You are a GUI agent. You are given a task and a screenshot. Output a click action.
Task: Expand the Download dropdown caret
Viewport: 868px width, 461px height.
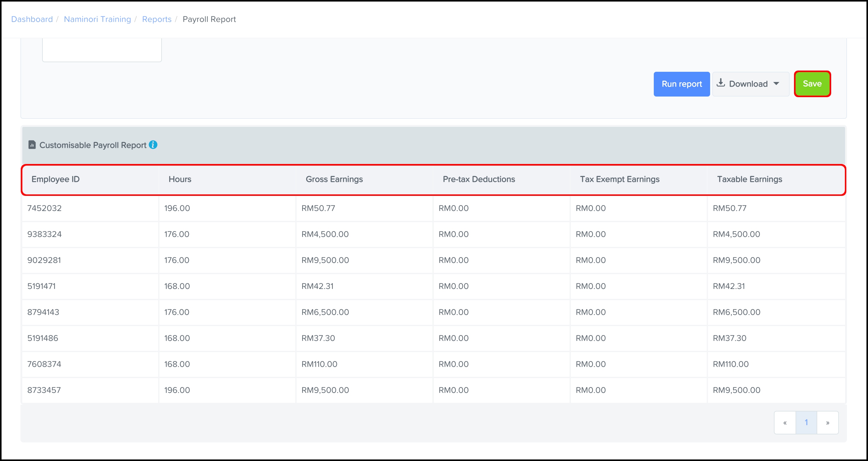[776, 84]
